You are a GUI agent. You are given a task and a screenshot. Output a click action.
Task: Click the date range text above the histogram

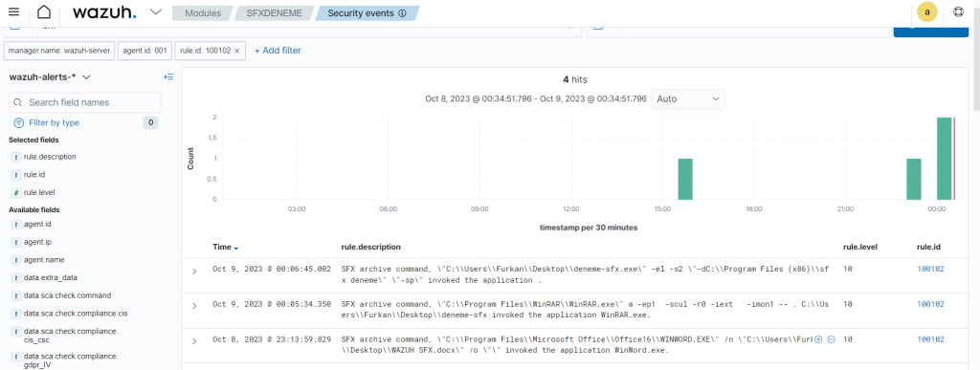(536, 98)
